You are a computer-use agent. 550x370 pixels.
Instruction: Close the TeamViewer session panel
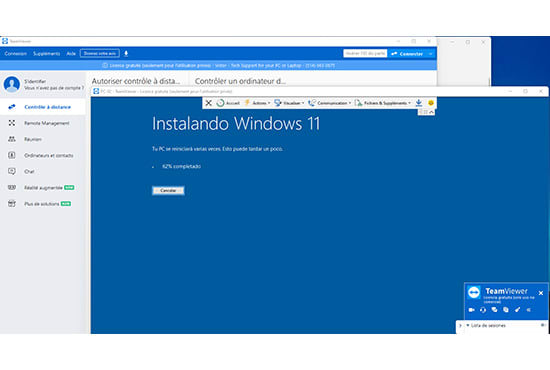click(x=541, y=293)
